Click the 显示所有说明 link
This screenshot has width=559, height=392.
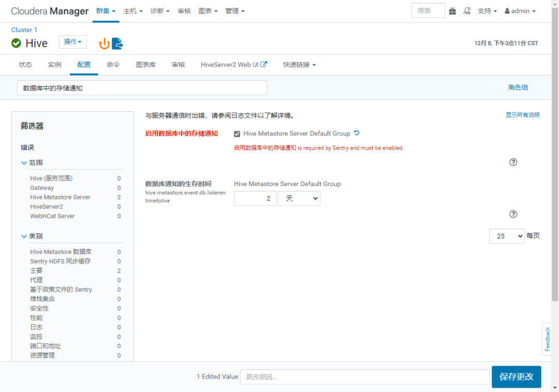(x=522, y=115)
